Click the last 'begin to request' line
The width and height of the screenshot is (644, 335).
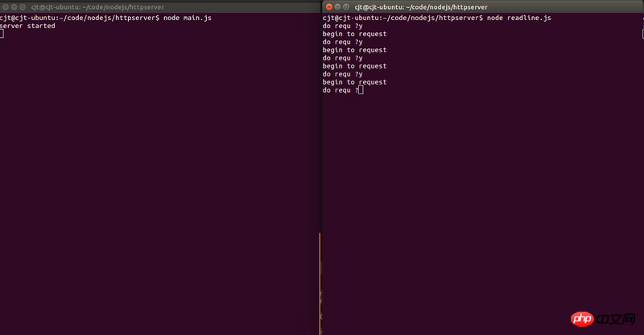click(x=354, y=82)
